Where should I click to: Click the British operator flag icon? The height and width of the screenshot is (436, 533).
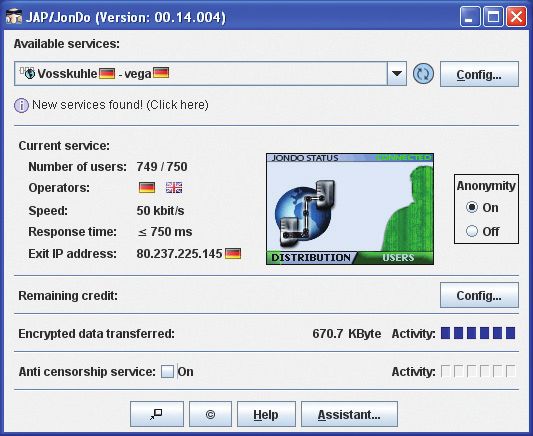174,188
